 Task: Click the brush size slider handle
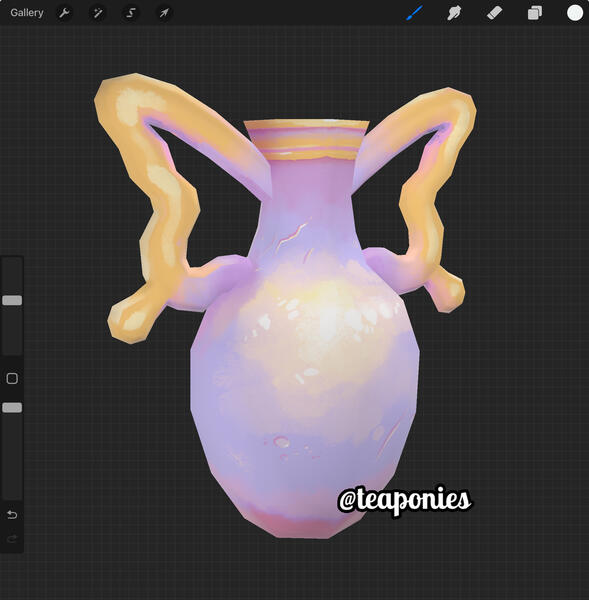pyautogui.click(x=12, y=300)
